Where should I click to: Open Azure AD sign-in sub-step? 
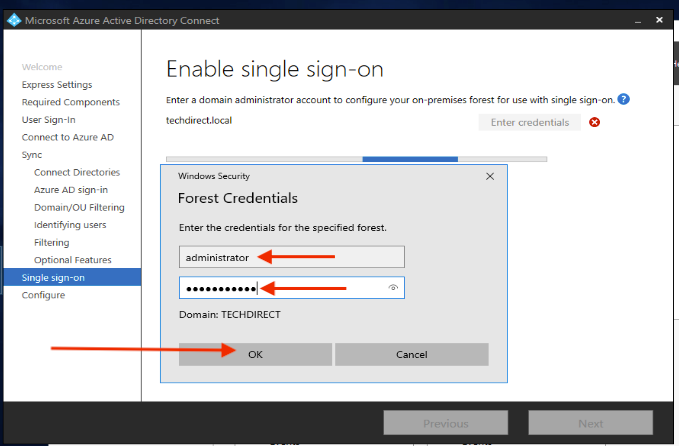(71, 190)
